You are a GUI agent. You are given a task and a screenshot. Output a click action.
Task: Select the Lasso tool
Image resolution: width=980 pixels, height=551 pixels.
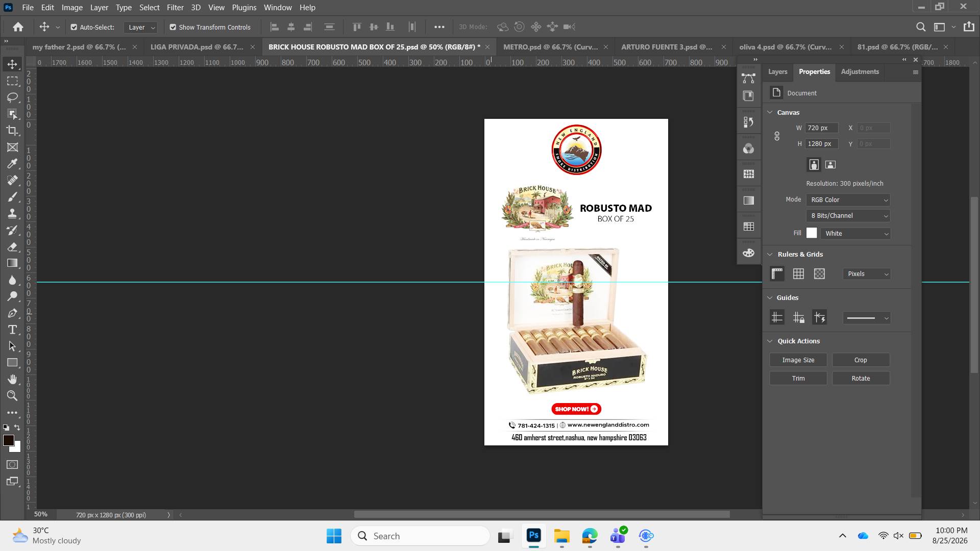point(12,97)
